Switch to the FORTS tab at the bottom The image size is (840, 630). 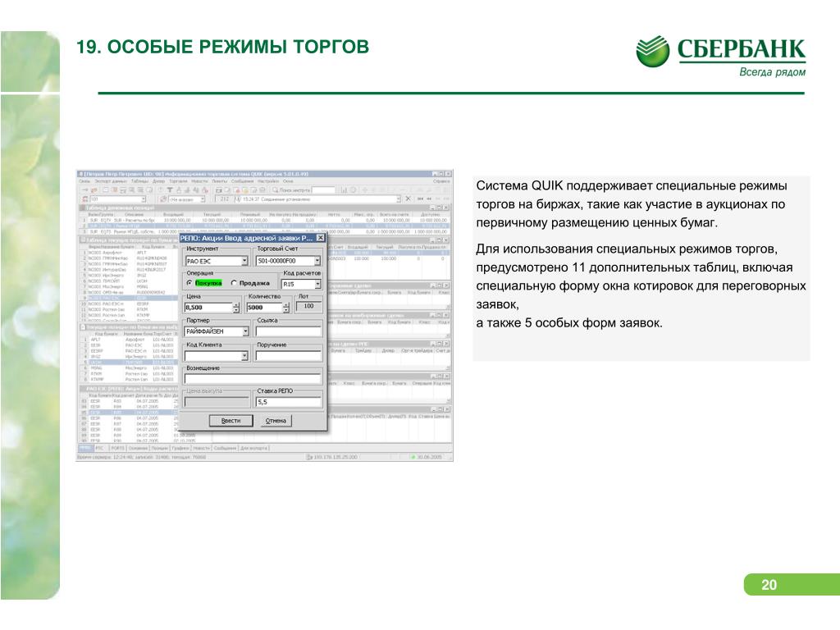(x=118, y=448)
